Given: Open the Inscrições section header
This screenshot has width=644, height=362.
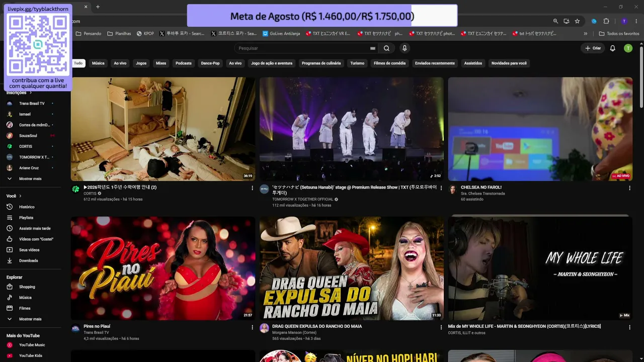Looking at the screenshot, I should 19,93.
